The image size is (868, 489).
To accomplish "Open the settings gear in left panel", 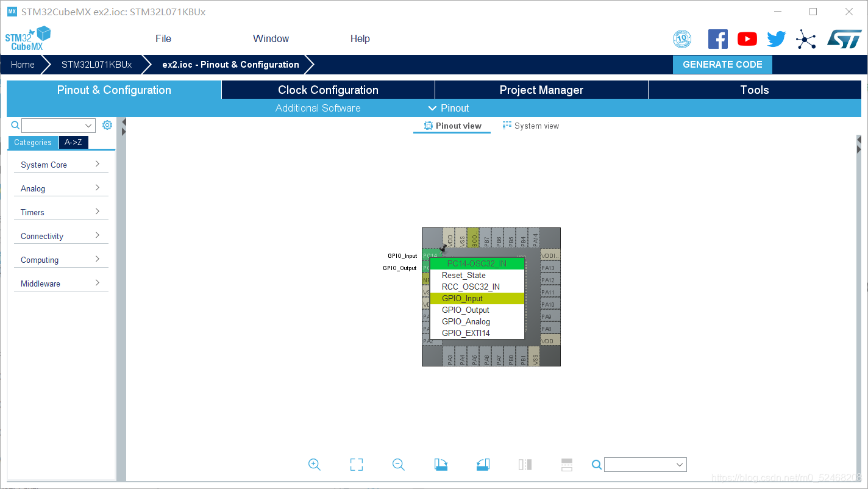I will [x=107, y=125].
